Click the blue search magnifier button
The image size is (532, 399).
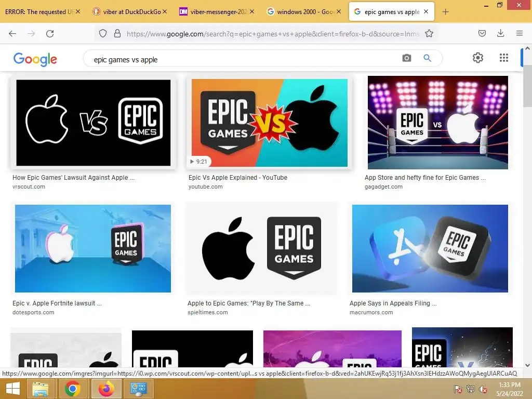click(427, 58)
